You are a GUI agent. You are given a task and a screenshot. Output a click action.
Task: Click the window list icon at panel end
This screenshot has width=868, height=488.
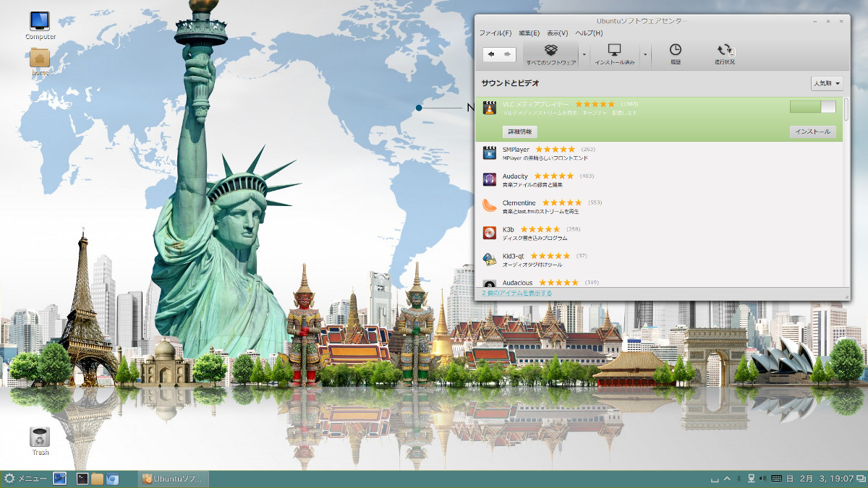click(x=861, y=479)
